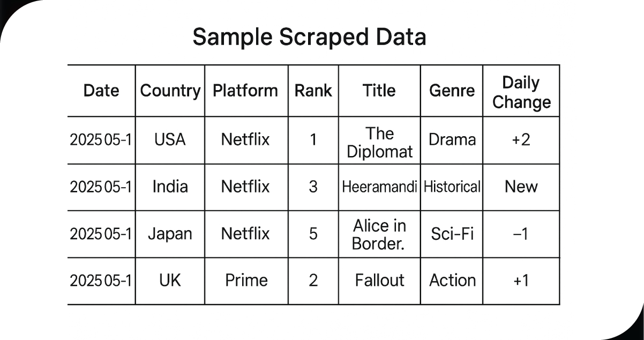Select the Title column header
Viewport: 644px width, 340px height.
(379, 91)
